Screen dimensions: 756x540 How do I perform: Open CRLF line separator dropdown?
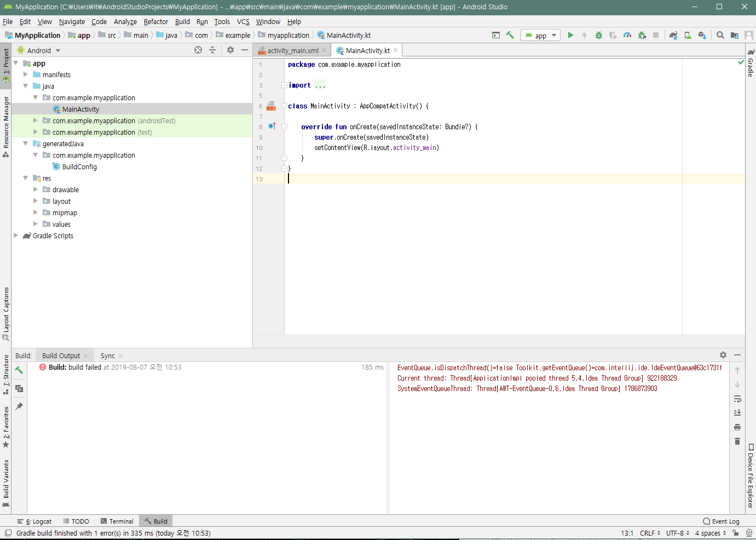click(650, 533)
